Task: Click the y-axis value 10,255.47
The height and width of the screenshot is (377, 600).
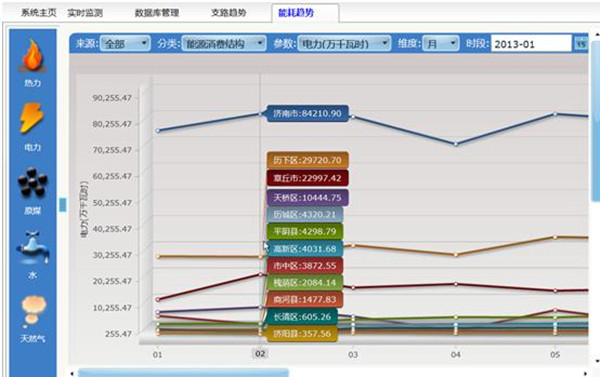Action: point(112,307)
